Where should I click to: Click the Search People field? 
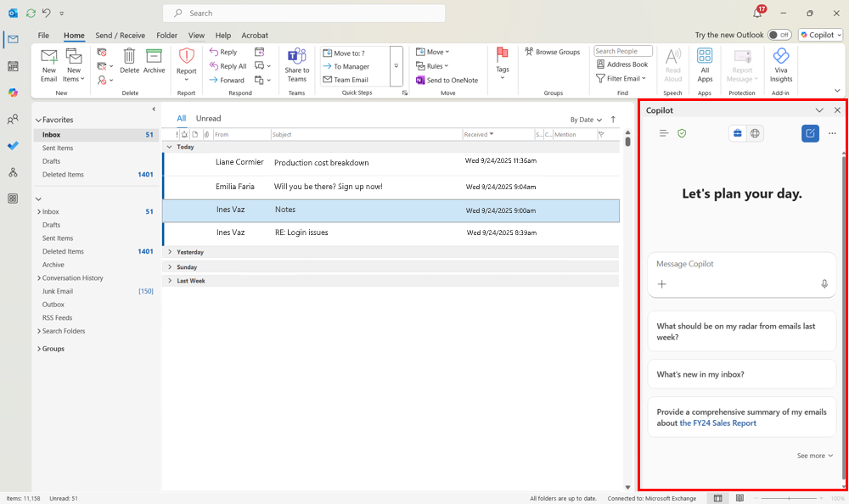pyautogui.click(x=622, y=51)
